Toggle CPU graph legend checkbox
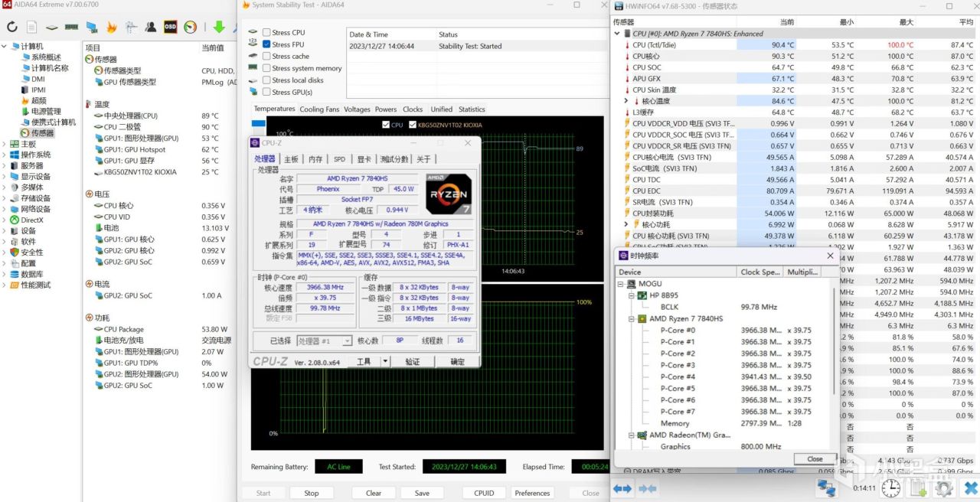Screen dimensions: 980x502 [x=386, y=125]
